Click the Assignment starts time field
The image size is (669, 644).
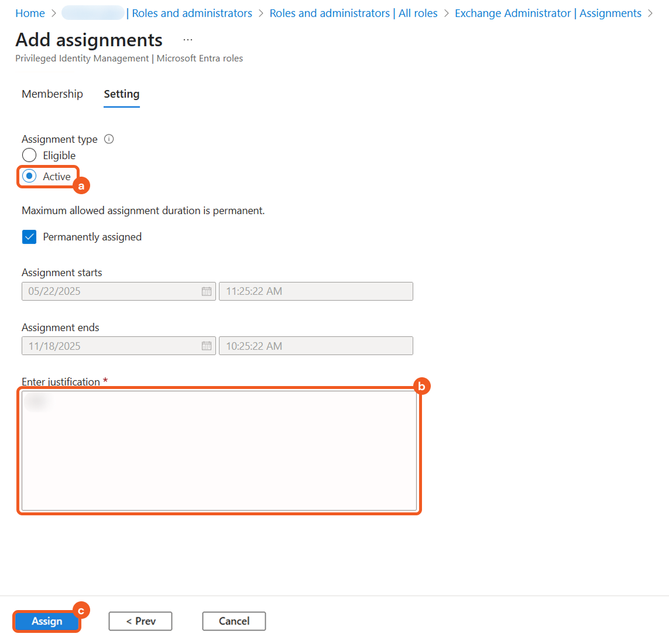316,291
